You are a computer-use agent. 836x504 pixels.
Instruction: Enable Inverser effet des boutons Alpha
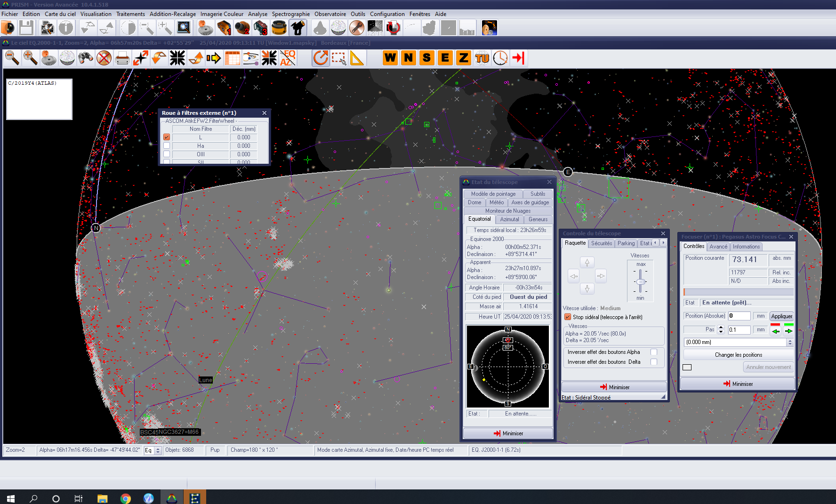click(x=653, y=352)
